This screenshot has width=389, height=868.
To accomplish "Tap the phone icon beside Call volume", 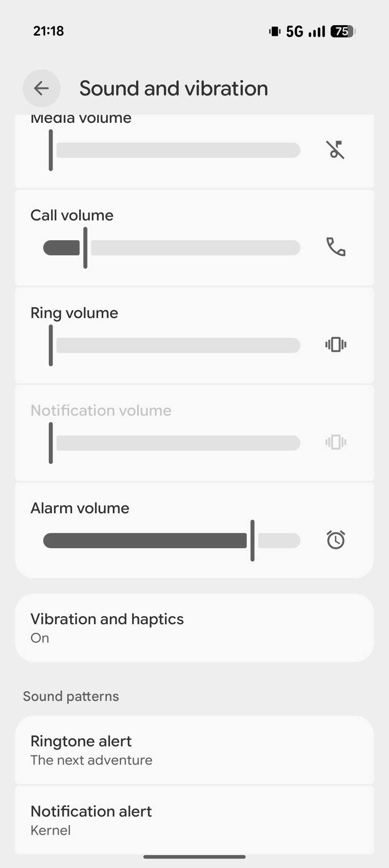I will pyautogui.click(x=336, y=247).
